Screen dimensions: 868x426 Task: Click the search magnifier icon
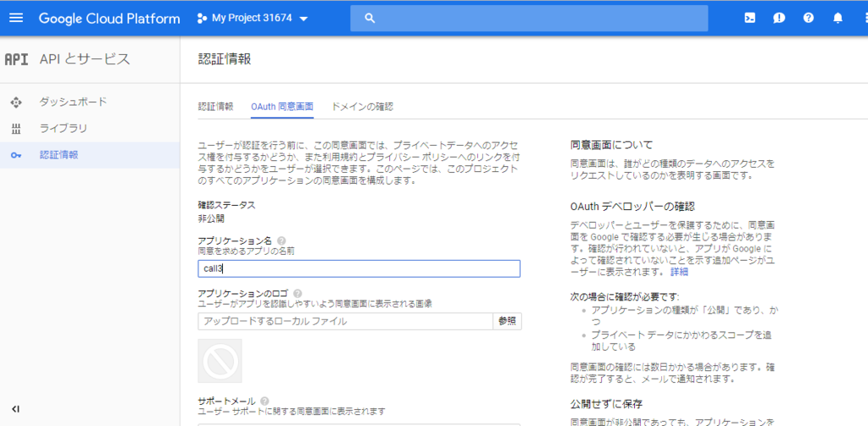[x=370, y=19]
